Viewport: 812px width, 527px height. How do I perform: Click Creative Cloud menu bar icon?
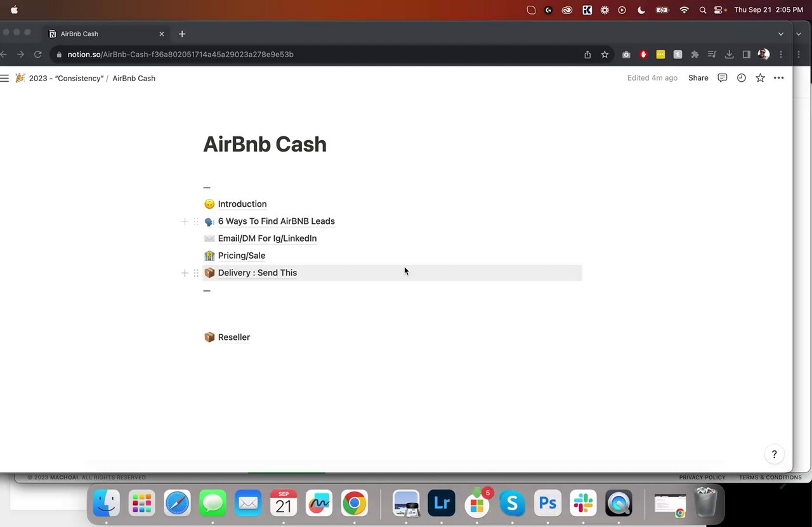point(567,10)
